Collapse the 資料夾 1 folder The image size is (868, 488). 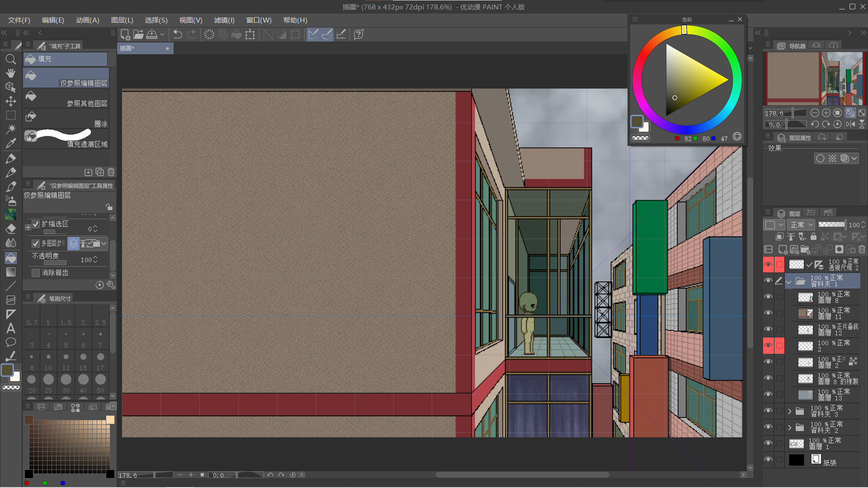pyautogui.click(x=789, y=282)
